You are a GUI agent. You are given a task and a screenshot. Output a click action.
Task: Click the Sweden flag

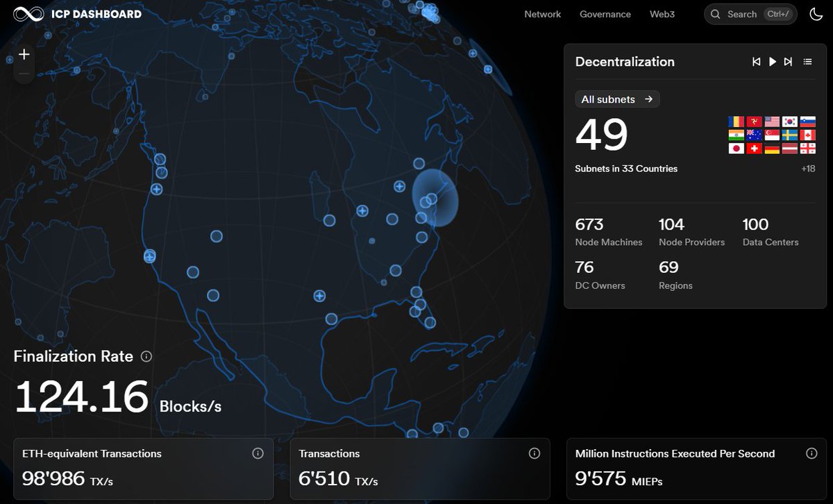(x=790, y=135)
